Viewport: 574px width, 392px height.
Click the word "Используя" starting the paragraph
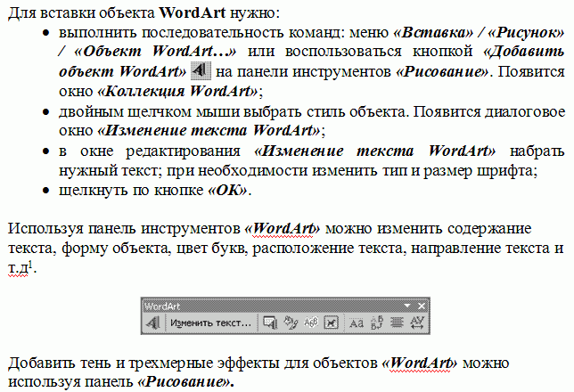45,229
